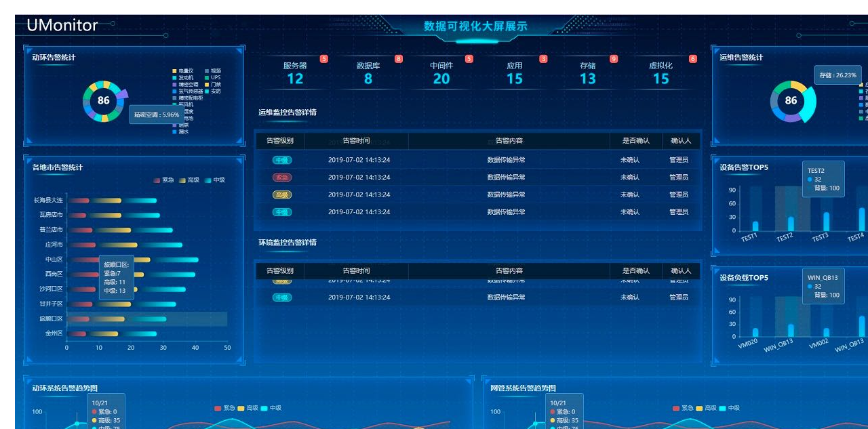Click the 瓦房店市 bar row label
This screenshot has height=429, width=868.
click(51, 216)
